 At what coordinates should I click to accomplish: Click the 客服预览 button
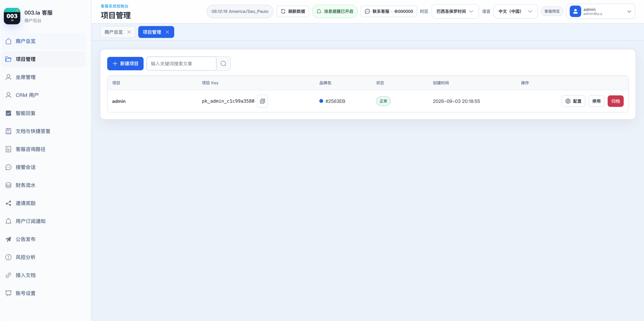click(552, 11)
